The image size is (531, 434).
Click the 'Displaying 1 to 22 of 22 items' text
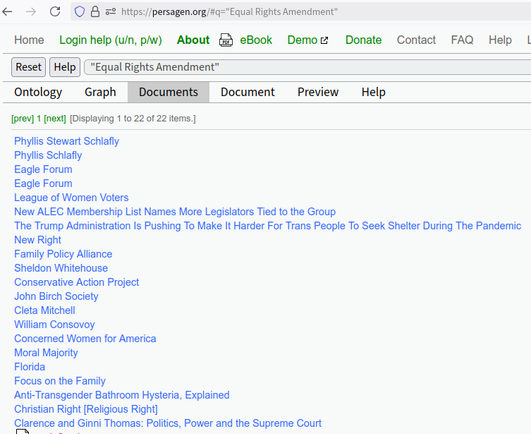click(x=133, y=119)
